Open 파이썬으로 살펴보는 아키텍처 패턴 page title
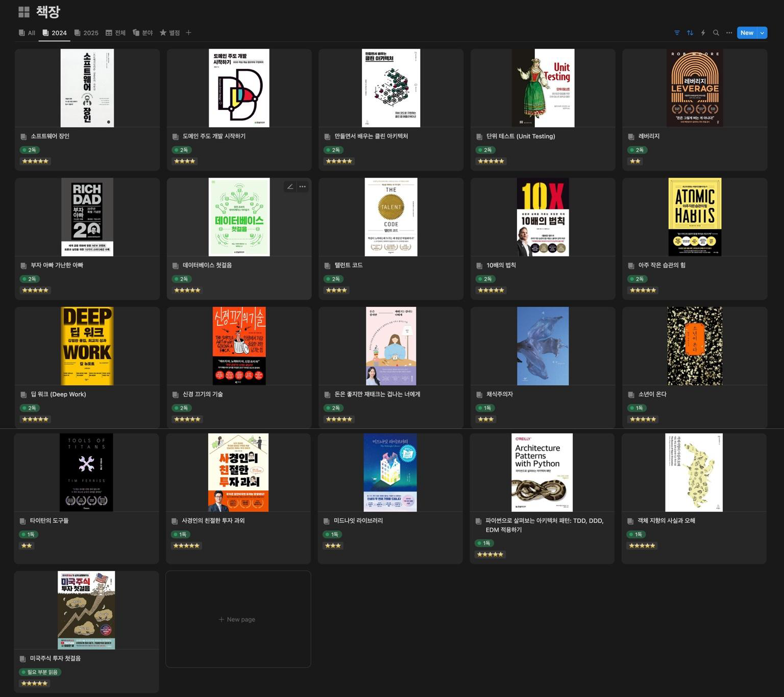The height and width of the screenshot is (697, 784). (x=544, y=525)
